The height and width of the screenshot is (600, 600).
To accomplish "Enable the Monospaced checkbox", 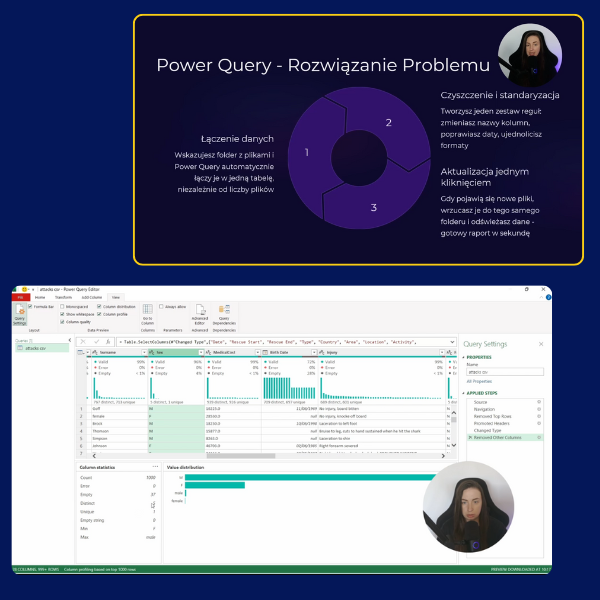I will point(61,306).
